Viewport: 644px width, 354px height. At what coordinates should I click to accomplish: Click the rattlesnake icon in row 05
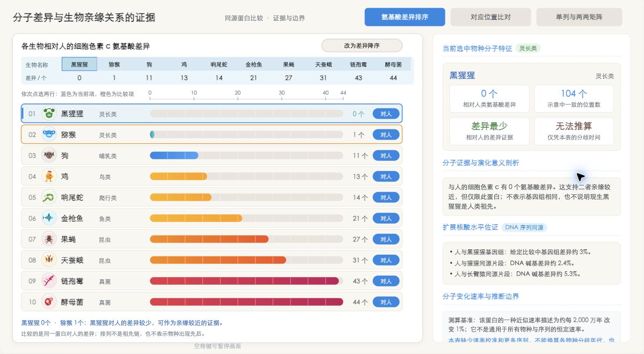49,197
